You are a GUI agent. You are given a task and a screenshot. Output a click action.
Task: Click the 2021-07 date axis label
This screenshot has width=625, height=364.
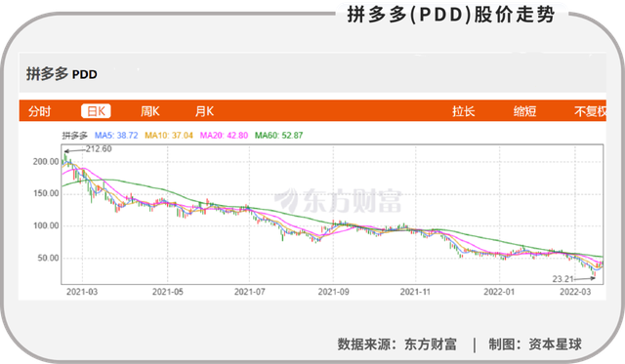click(250, 292)
